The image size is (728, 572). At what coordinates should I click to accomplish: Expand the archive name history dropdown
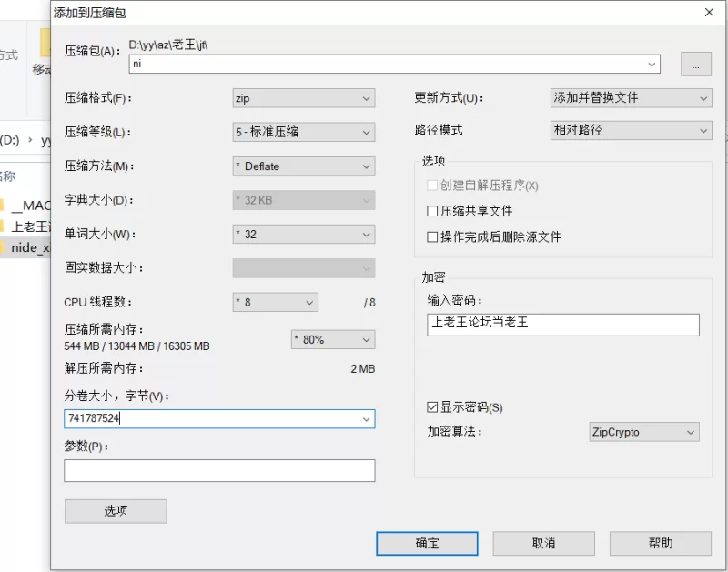(x=652, y=65)
